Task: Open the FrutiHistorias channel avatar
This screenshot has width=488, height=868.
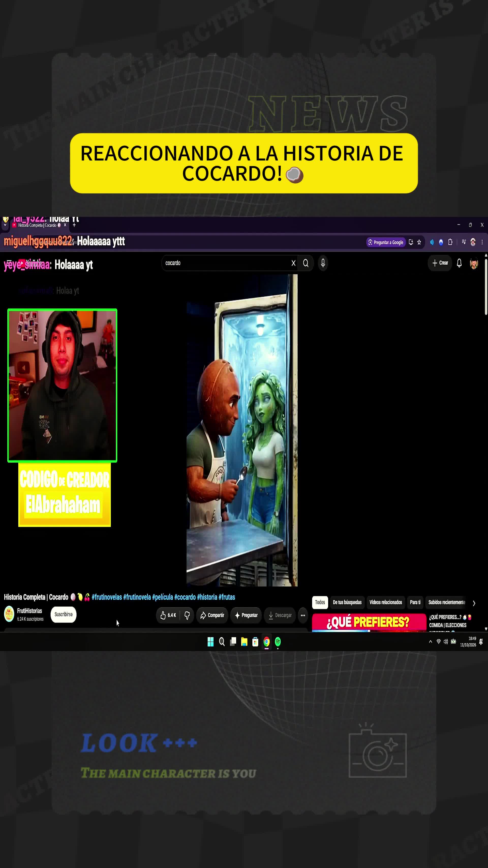Action: pyautogui.click(x=9, y=614)
